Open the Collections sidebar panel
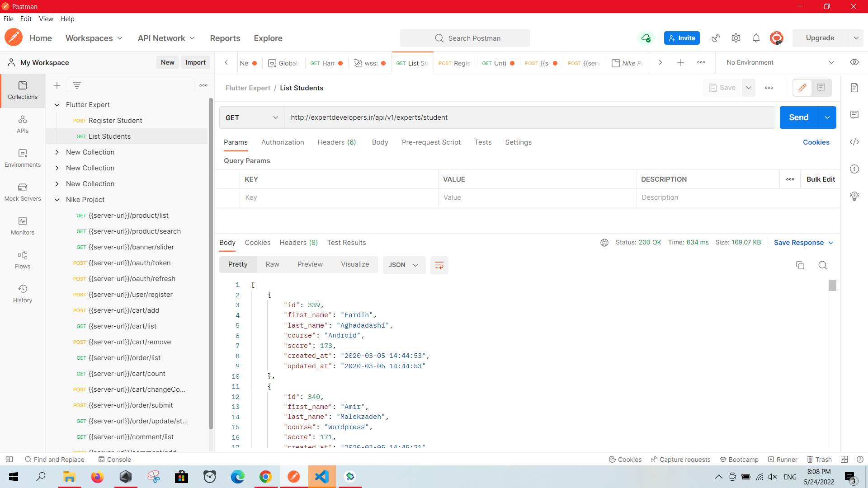 (23, 90)
